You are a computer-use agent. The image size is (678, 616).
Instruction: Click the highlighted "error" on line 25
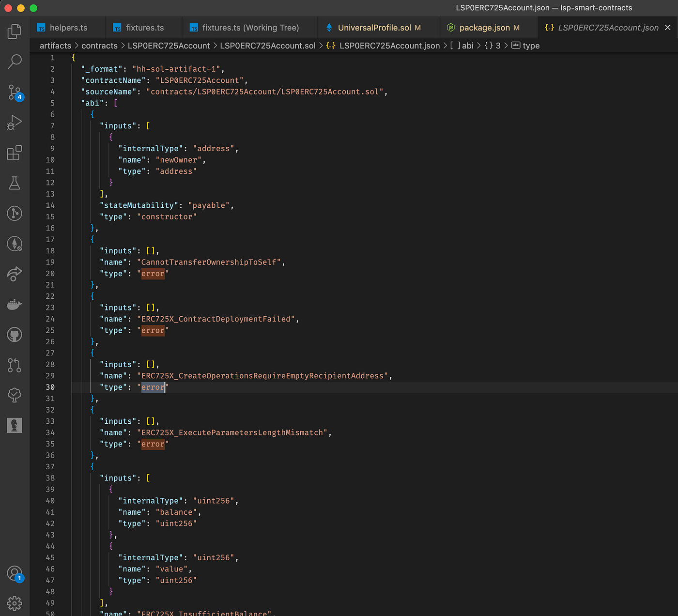coord(153,330)
